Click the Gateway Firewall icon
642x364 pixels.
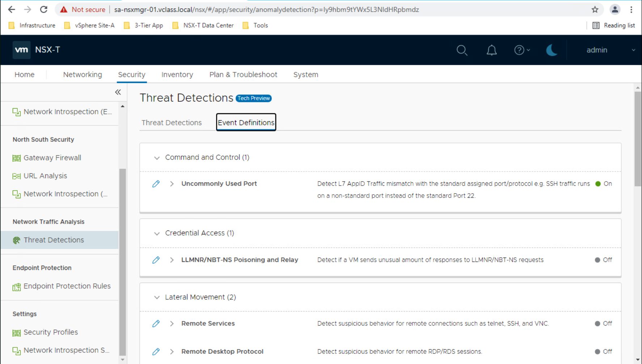17,158
